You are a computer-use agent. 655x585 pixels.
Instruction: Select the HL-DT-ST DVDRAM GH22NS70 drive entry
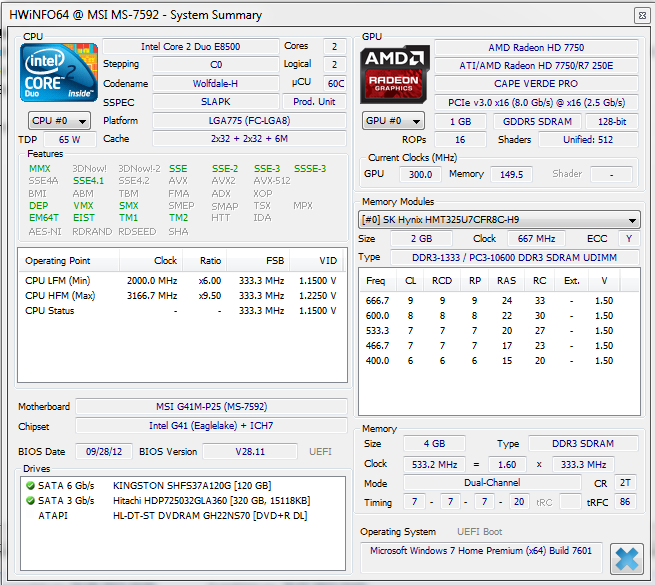[x=183, y=516]
